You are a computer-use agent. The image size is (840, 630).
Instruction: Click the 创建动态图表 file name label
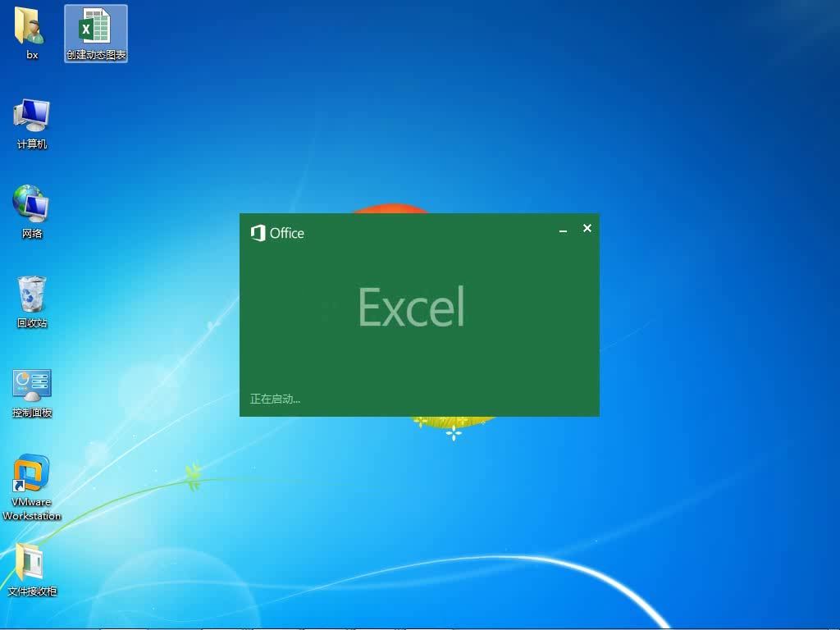pyautogui.click(x=96, y=55)
